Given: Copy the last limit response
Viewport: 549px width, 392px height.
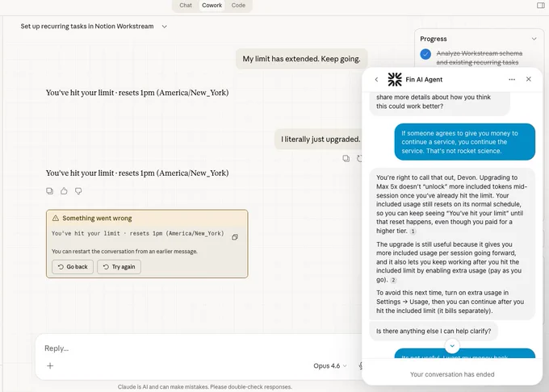Looking at the screenshot, I should (50, 191).
